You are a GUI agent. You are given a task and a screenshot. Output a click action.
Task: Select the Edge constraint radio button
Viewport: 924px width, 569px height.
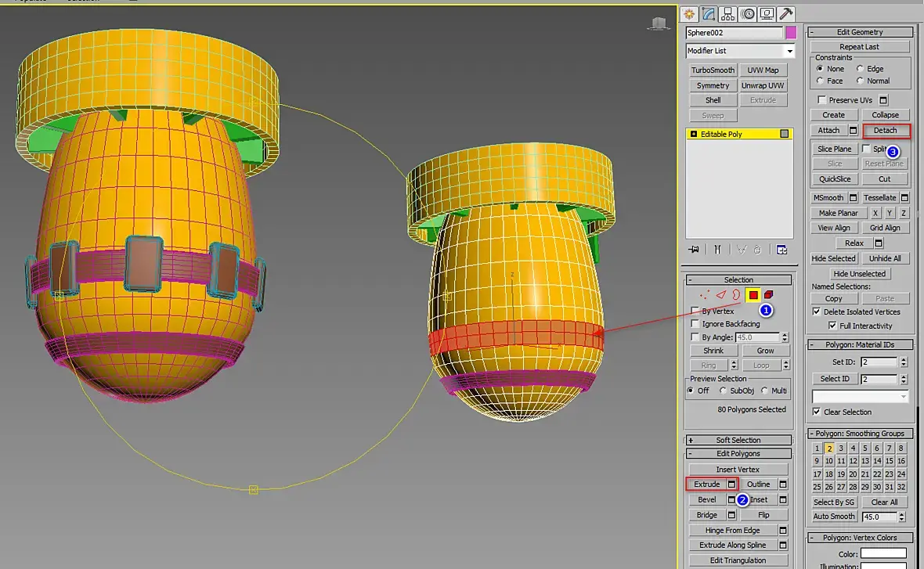(861, 69)
